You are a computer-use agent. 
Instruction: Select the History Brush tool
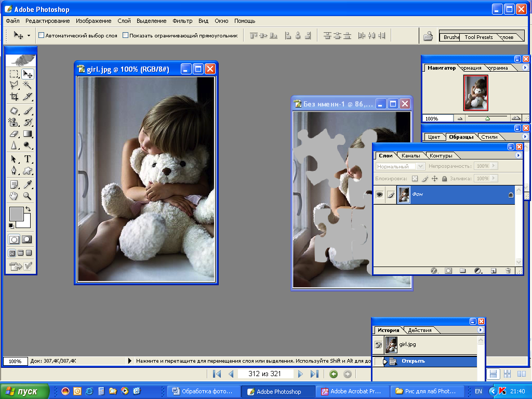(x=27, y=122)
